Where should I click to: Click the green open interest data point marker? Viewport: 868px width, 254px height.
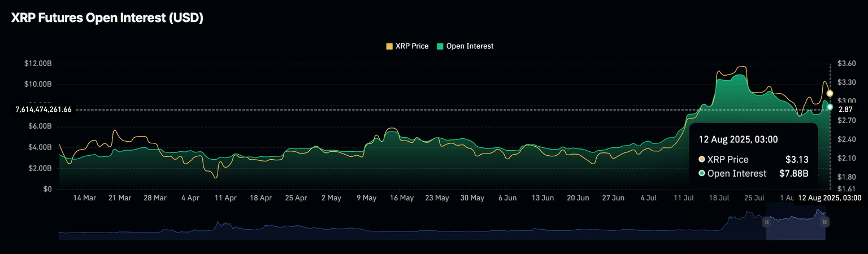830,107
